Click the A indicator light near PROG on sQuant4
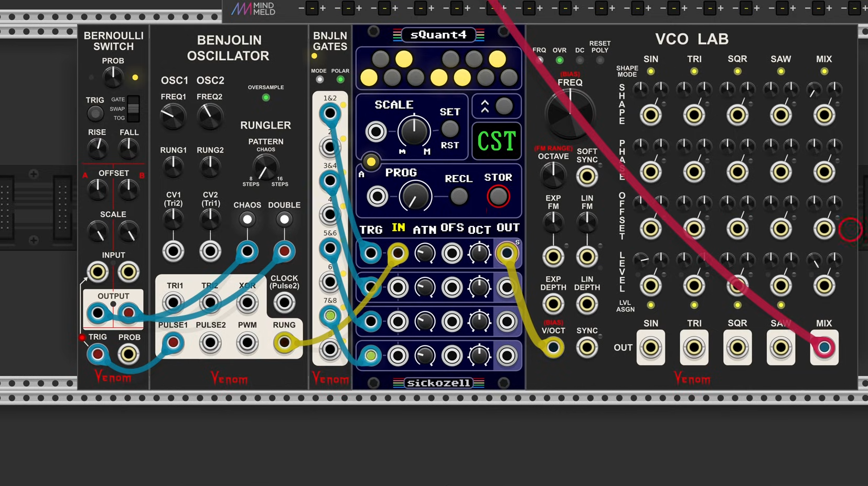The height and width of the screenshot is (486, 868). click(x=371, y=163)
